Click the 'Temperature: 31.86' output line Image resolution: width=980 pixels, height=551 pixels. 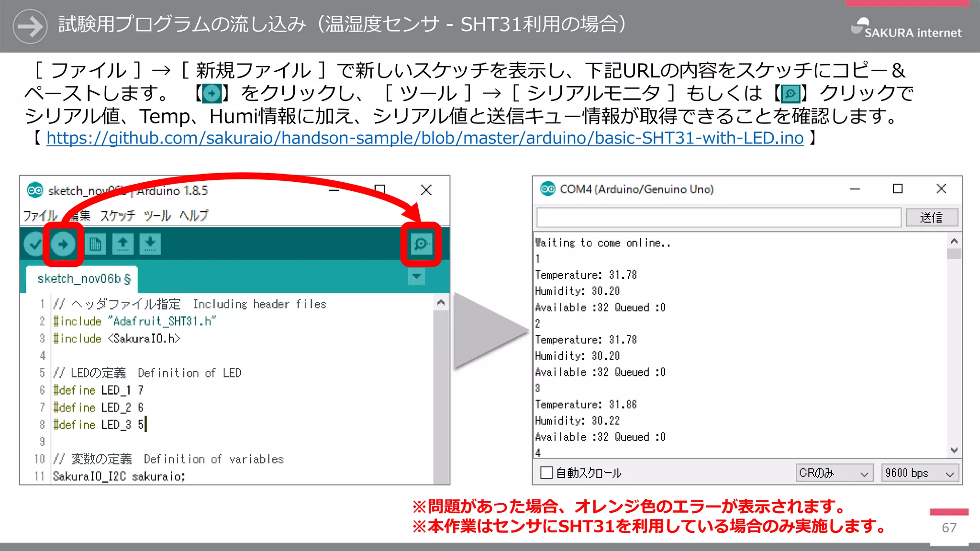(586, 405)
